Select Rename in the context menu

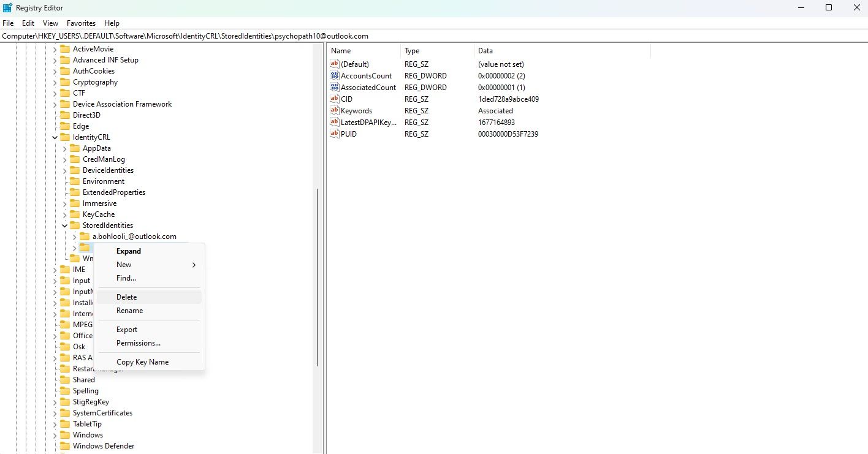click(129, 311)
